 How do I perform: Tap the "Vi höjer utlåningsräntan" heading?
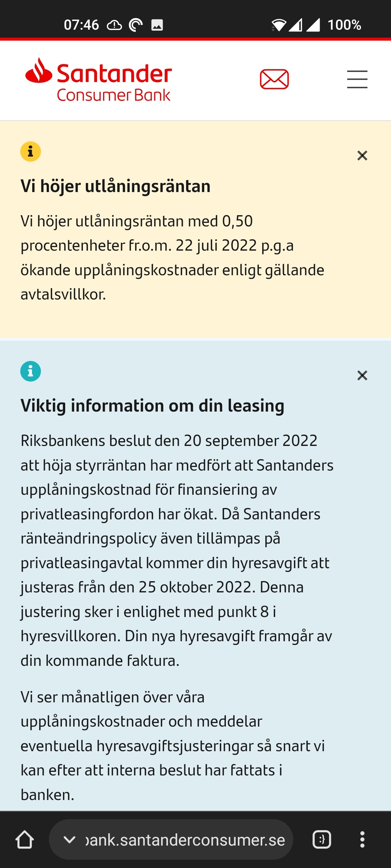click(115, 186)
